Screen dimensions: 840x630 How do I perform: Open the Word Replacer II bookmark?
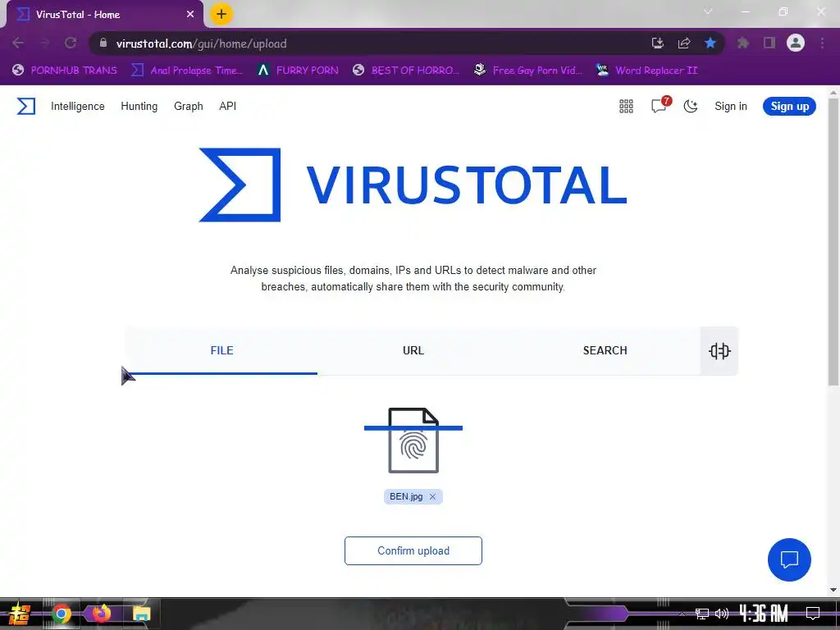tap(647, 71)
